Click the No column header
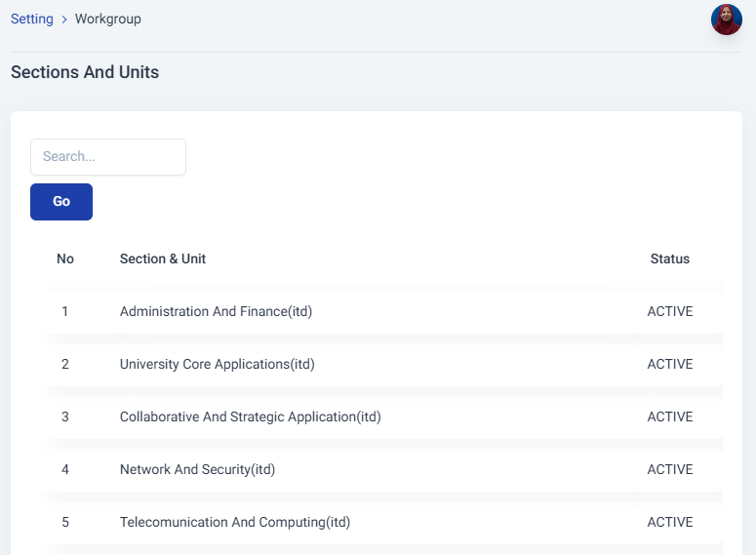 click(65, 258)
